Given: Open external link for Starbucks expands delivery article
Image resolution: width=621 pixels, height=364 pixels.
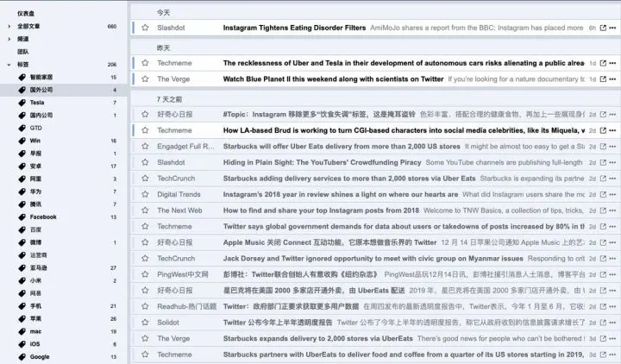Looking at the screenshot, I should click(603, 339).
